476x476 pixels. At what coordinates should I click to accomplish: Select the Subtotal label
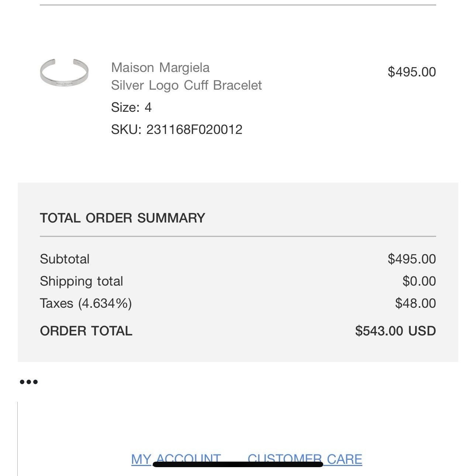tap(65, 259)
